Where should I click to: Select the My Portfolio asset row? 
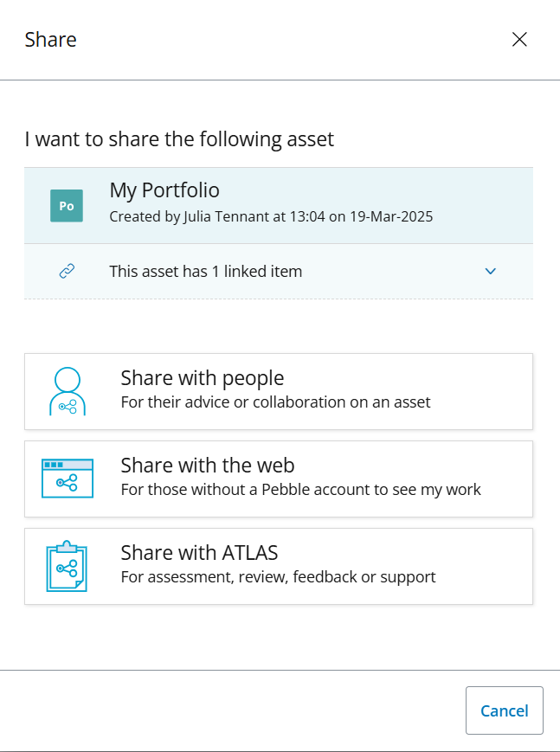pos(279,206)
